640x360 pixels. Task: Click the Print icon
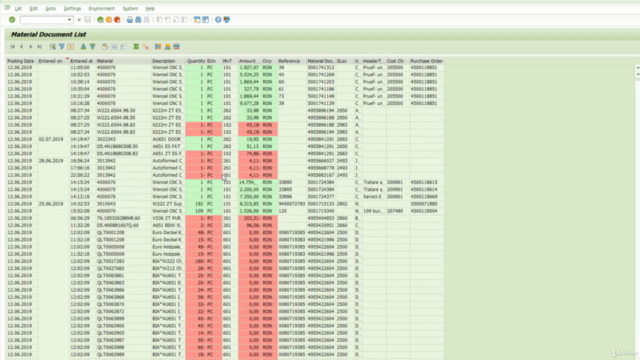(x=130, y=20)
